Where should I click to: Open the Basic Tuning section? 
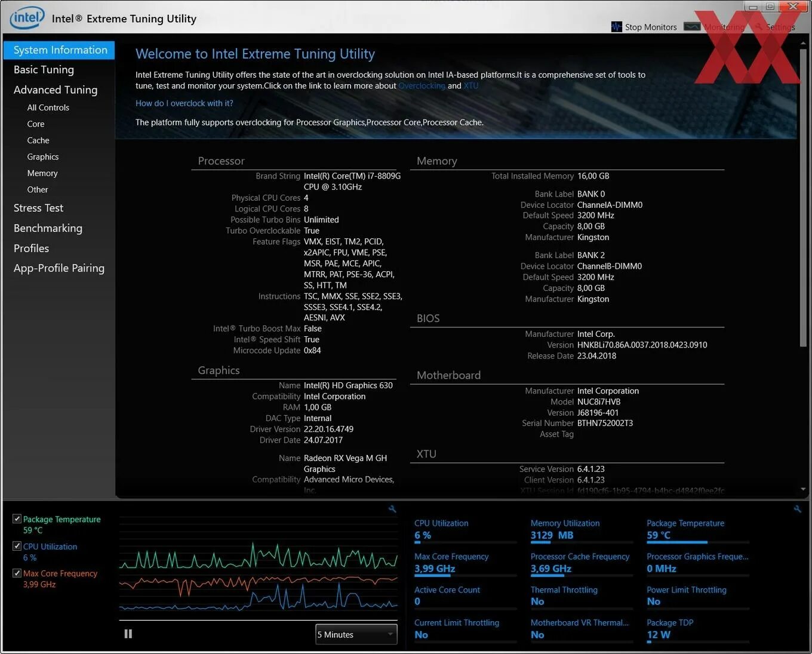[44, 70]
